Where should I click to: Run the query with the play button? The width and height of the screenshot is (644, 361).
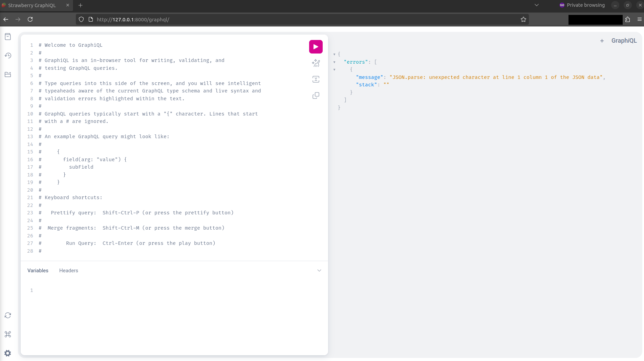[316, 47]
